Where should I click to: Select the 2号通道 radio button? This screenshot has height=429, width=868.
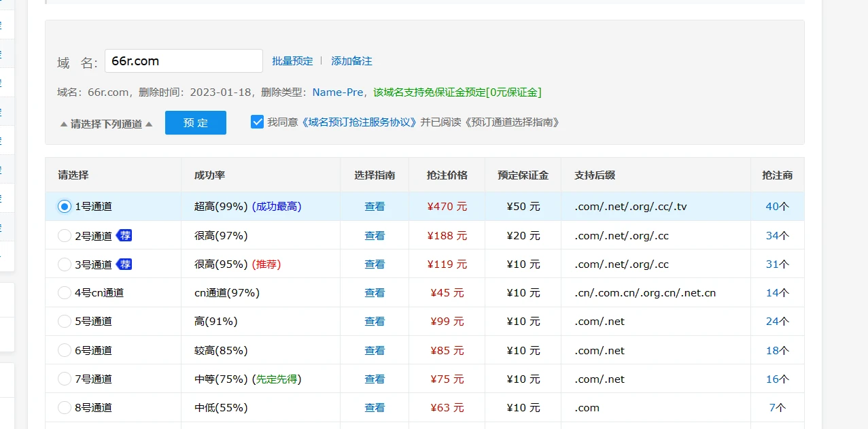click(x=65, y=236)
